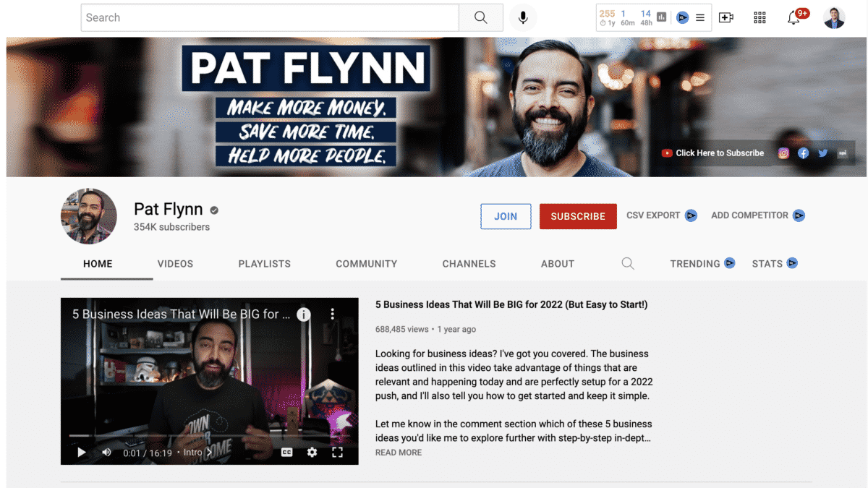Open the SPI link icon on banner
The height and width of the screenshot is (488, 868).
pos(843,153)
